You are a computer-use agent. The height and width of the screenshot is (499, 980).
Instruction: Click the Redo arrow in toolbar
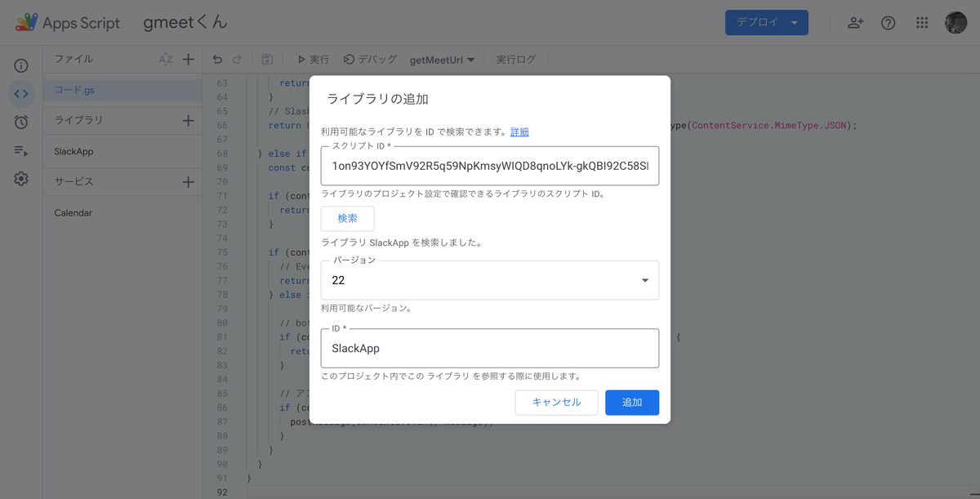pos(237,59)
